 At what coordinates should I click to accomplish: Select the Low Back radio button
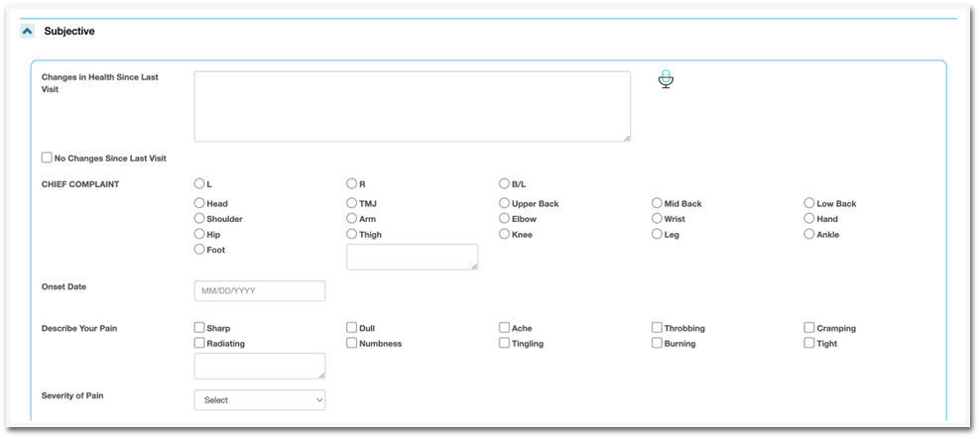click(x=809, y=203)
